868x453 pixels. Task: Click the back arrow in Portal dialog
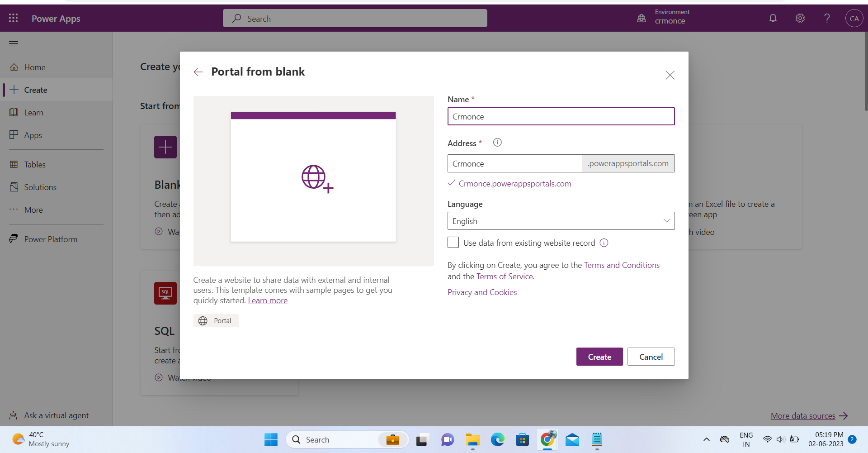[198, 72]
